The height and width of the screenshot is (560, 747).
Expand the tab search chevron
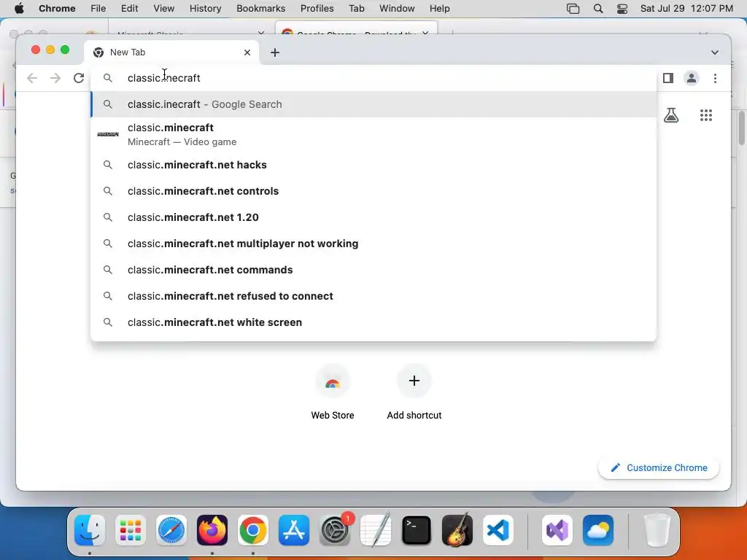(715, 52)
